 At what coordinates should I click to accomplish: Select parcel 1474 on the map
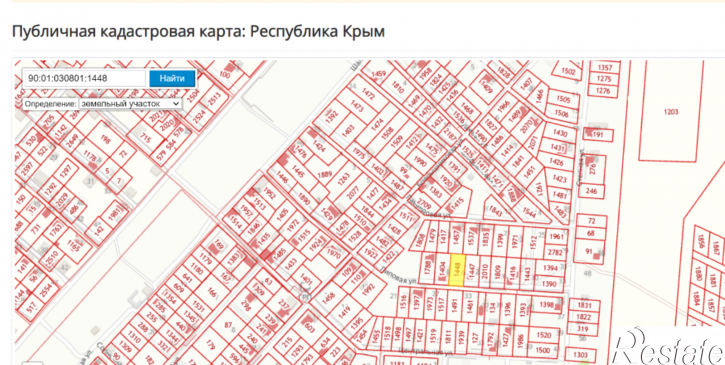[378, 124]
